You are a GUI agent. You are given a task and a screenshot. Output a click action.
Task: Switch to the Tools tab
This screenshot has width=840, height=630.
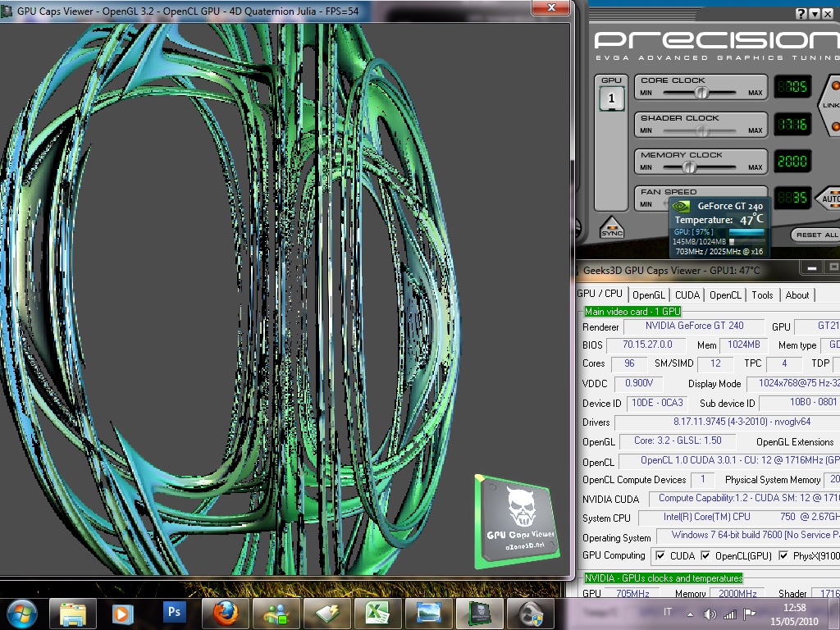tap(762, 295)
